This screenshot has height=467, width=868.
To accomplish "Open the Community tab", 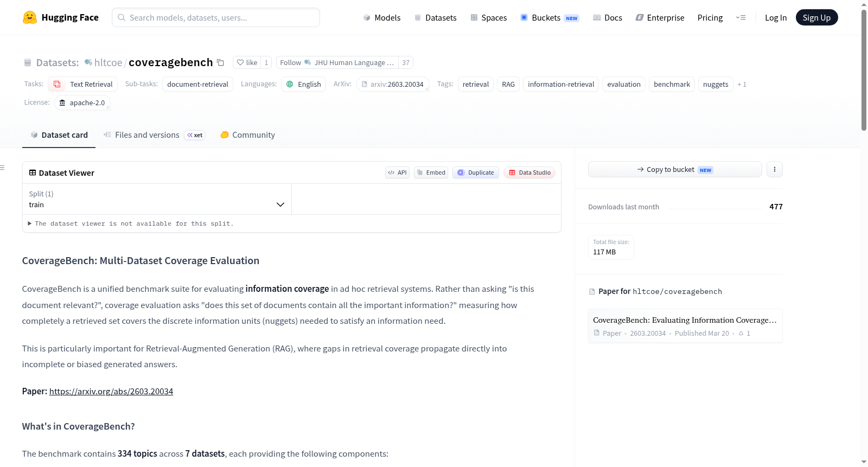I will pos(247,135).
